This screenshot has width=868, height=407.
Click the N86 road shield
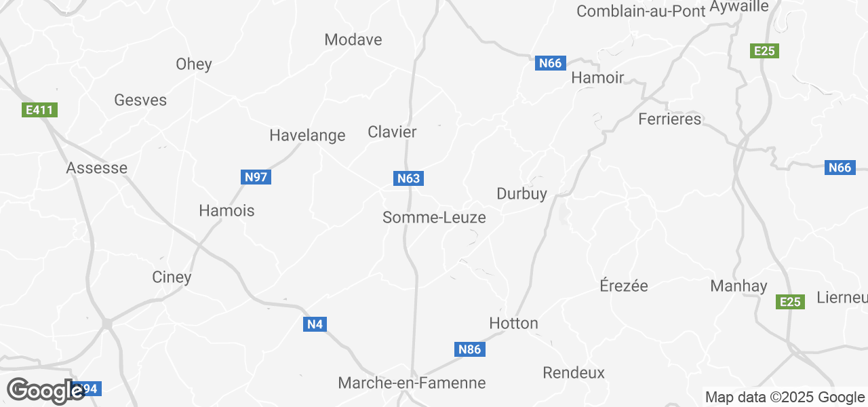click(x=469, y=349)
